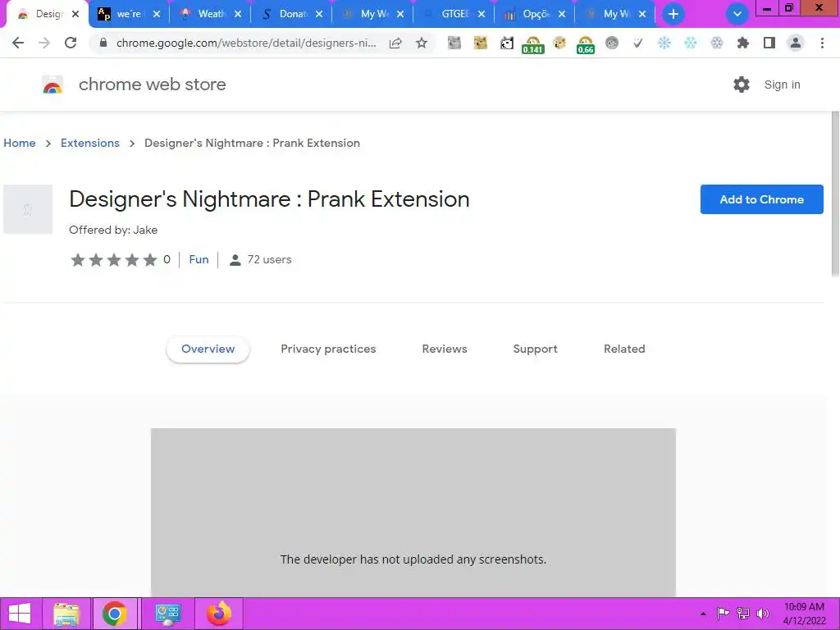
Task: Click the Chrome Web Store rainbow logo
Action: pyautogui.click(x=52, y=84)
